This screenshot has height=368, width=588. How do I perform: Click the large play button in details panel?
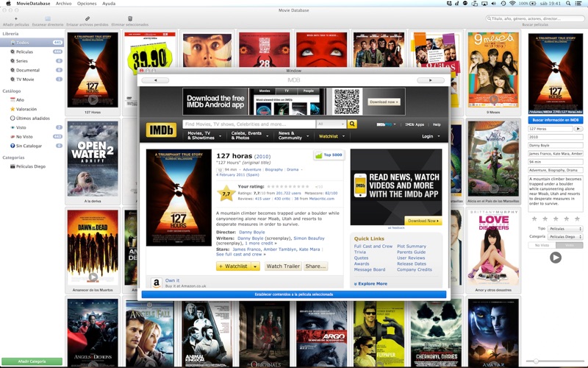[556, 258]
